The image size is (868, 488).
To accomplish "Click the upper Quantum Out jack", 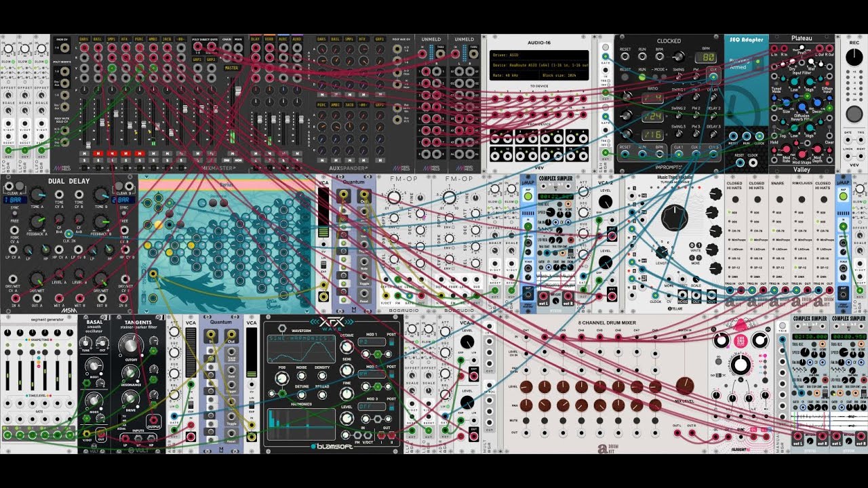I will (363, 194).
